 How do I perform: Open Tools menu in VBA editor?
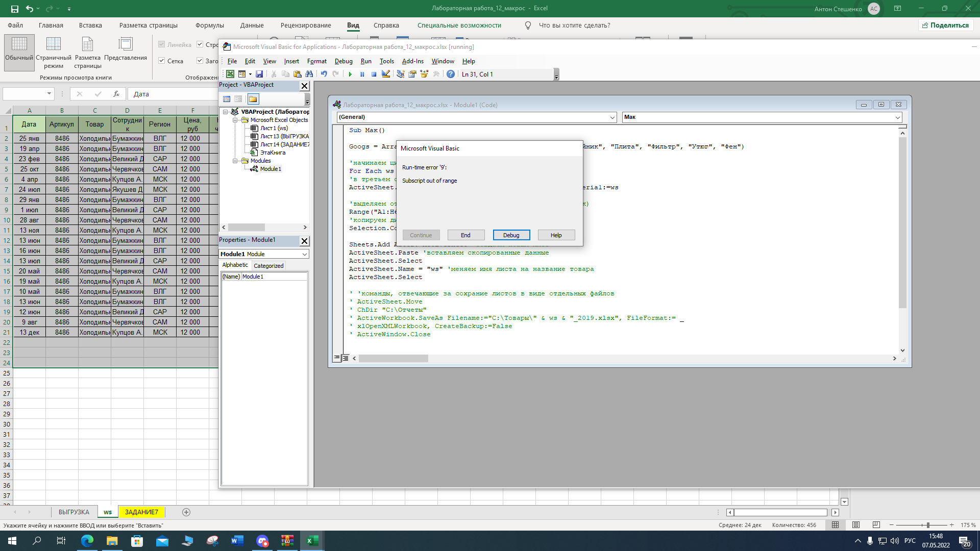pos(387,61)
